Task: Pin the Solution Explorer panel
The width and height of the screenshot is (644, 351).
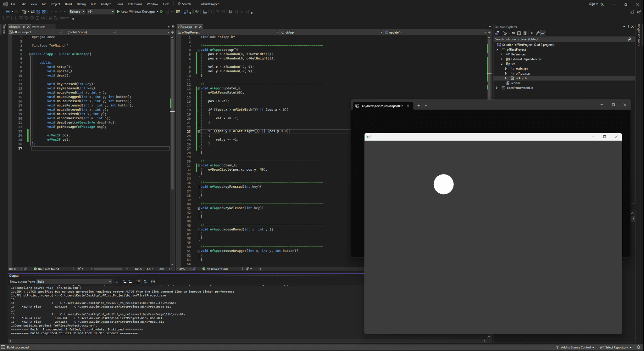Action: 628,27
